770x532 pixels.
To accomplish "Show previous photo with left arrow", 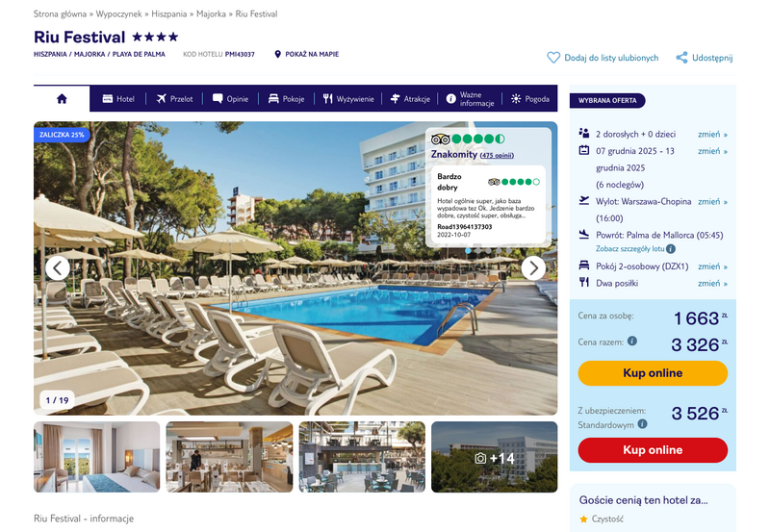I will pos(58,268).
